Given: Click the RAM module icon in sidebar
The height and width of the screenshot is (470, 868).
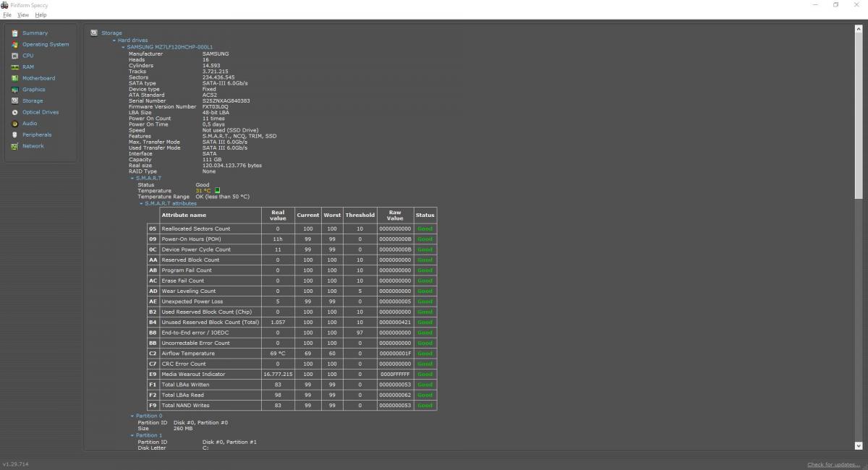Looking at the screenshot, I should pos(14,67).
